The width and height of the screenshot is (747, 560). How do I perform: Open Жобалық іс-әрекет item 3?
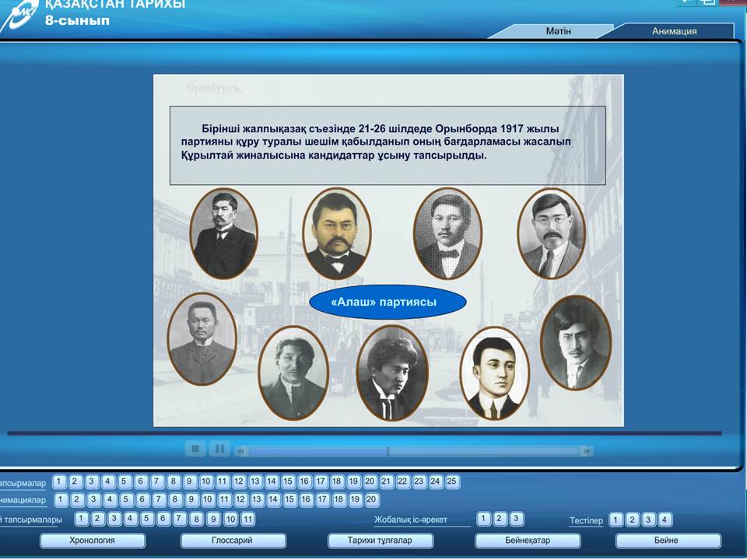coord(516,519)
